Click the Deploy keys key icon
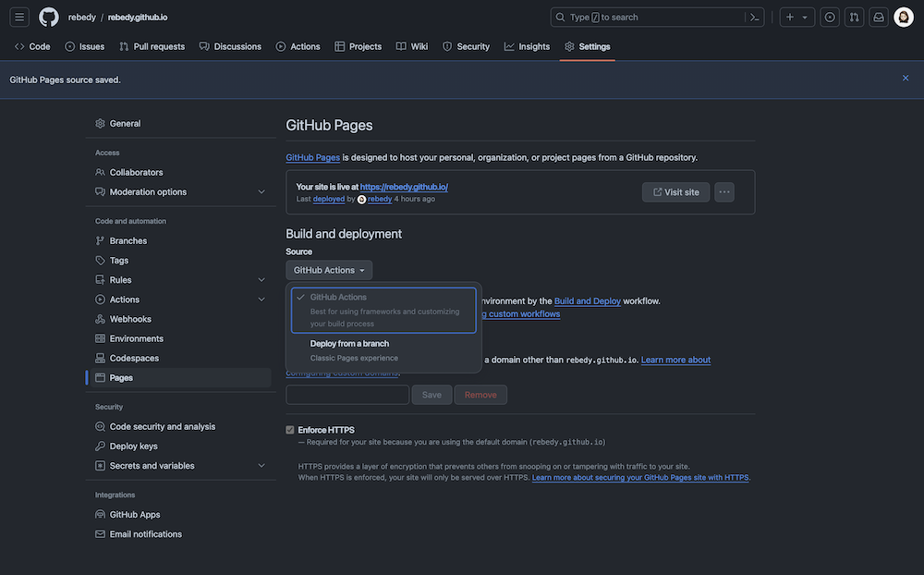Viewport: 924px width, 575px height. coord(100,446)
